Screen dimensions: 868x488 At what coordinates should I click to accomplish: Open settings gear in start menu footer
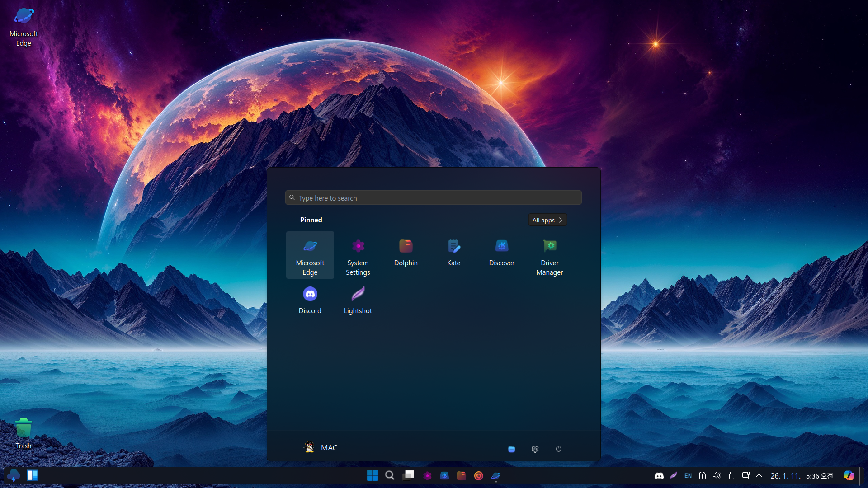pyautogui.click(x=535, y=449)
